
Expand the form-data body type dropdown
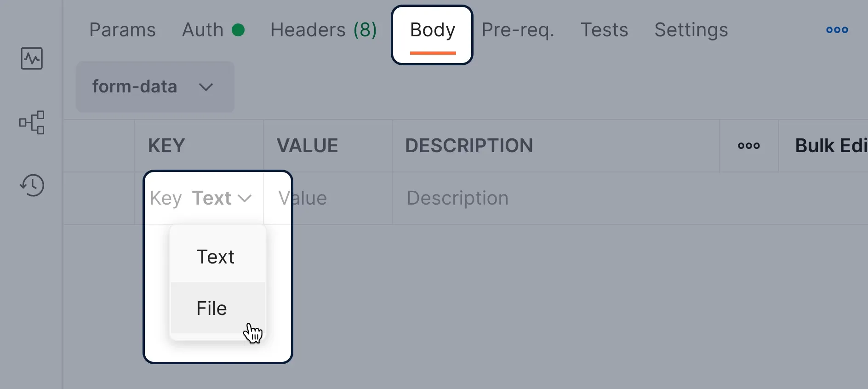click(155, 87)
